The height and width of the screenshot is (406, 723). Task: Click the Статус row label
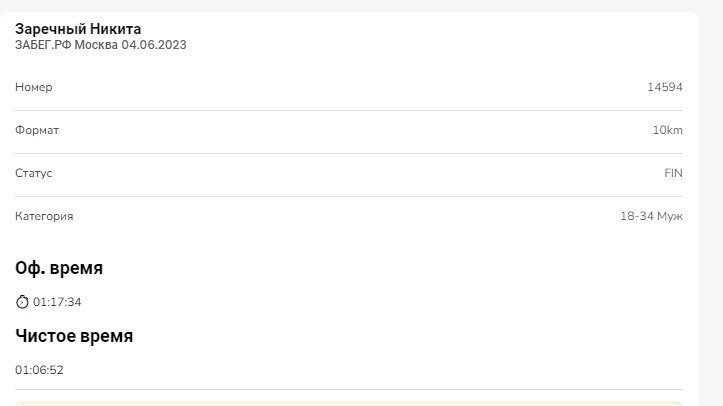(x=34, y=173)
